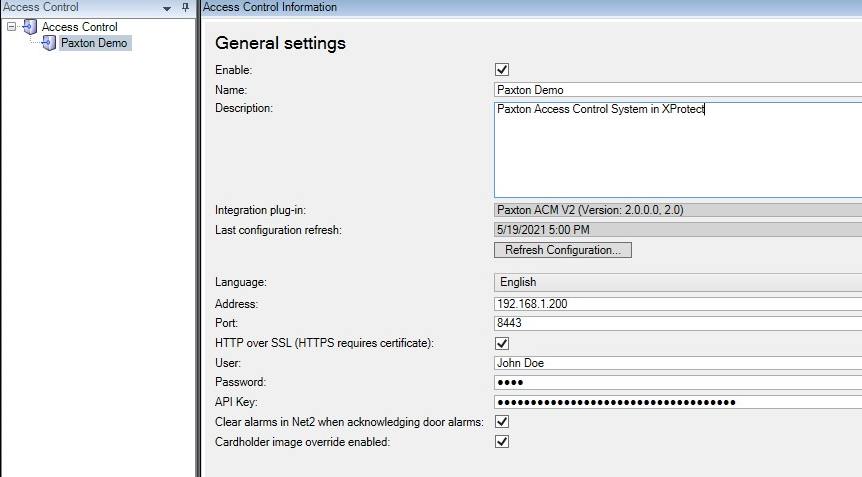This screenshot has height=477, width=862.
Task: Open the Access Control panel dropdown arrow
Action: point(167,8)
